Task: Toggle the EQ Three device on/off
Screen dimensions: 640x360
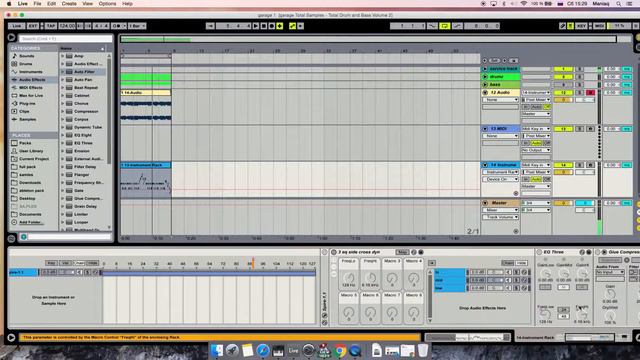Action: click(539, 252)
